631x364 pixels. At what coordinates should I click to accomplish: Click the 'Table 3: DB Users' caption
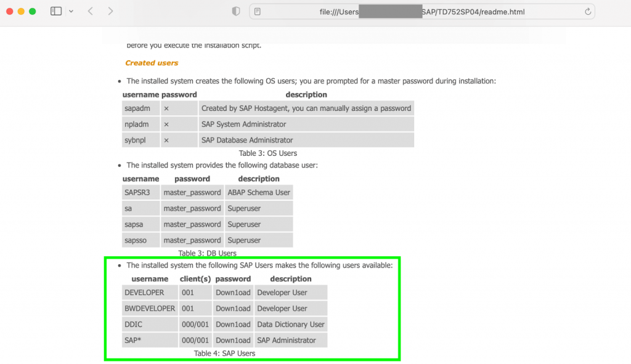click(207, 253)
